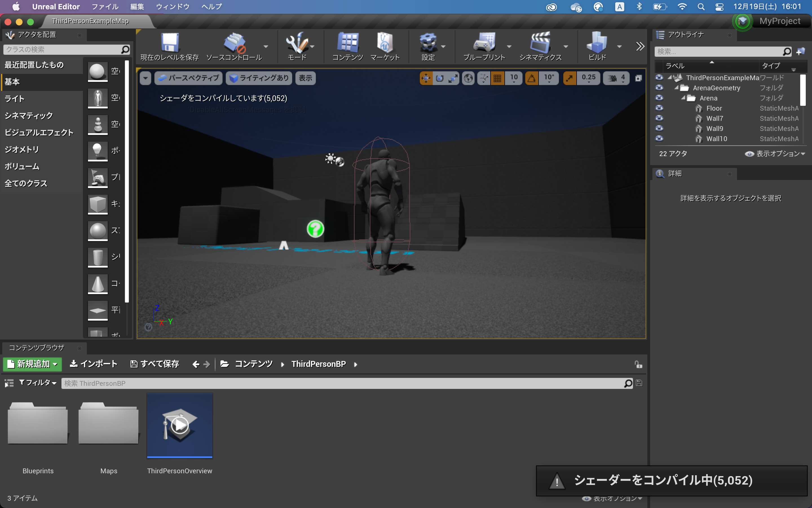This screenshot has width=812, height=508.
Task: Open the ファイル menu
Action: [105, 7]
